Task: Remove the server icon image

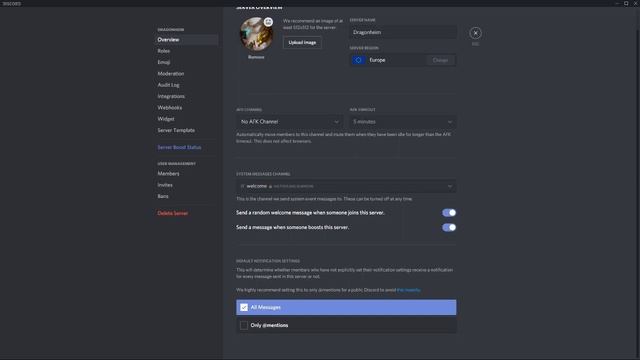Action: (x=256, y=57)
